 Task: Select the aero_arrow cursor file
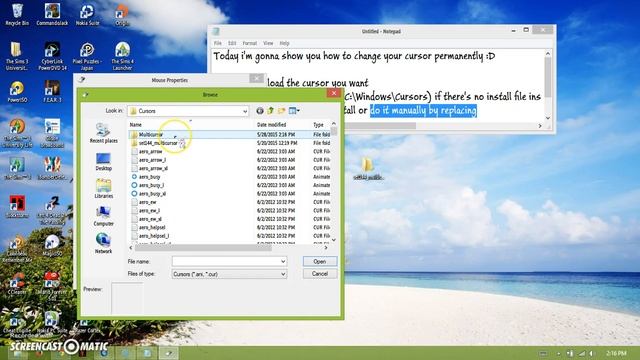151,151
